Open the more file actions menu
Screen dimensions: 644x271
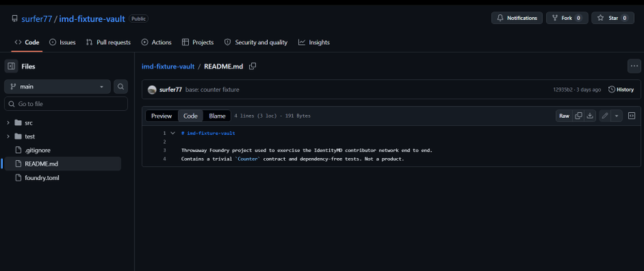tap(634, 66)
